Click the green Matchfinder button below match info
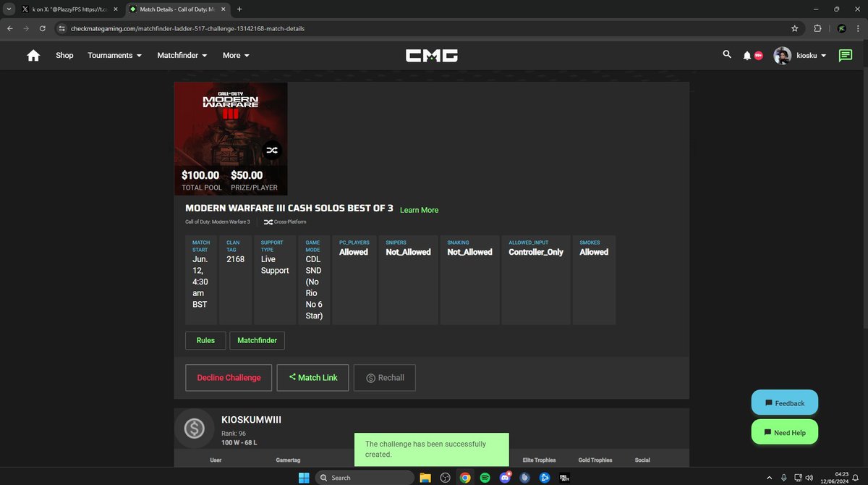The image size is (868, 485). coord(257,340)
